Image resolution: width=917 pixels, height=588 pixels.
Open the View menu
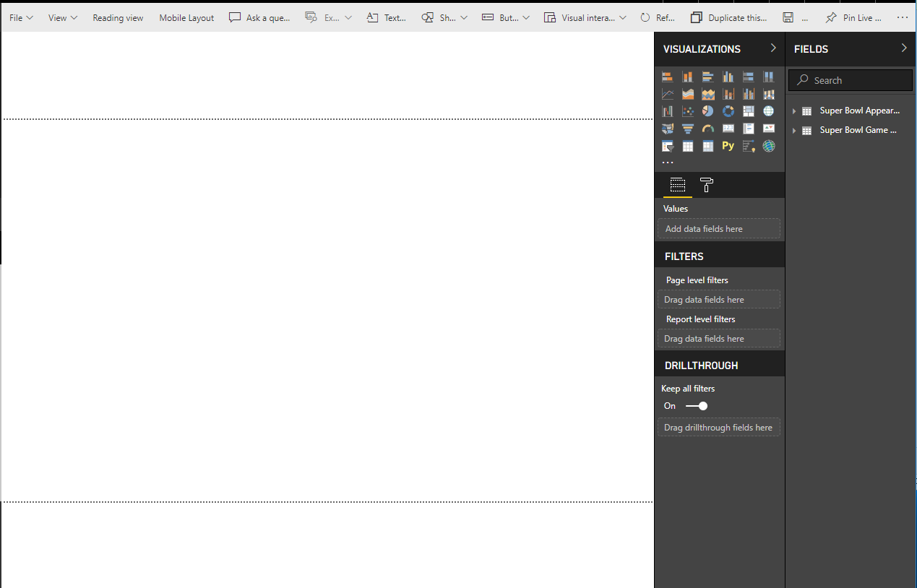[x=63, y=17]
